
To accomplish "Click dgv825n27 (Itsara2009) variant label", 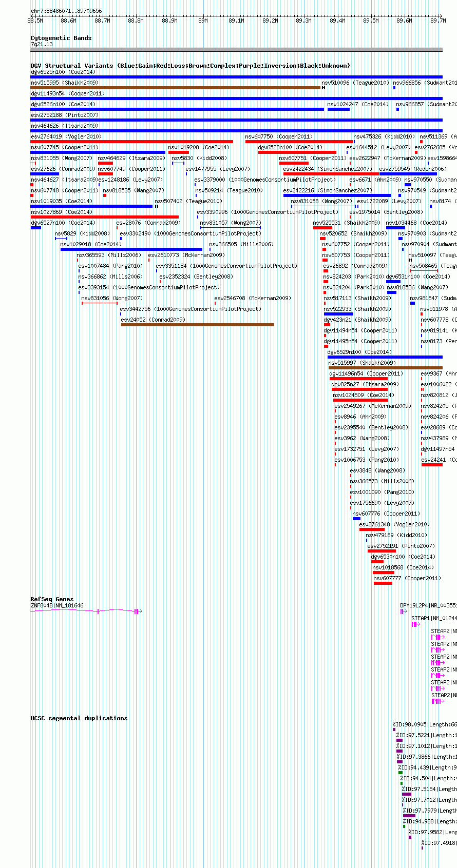I will click(x=365, y=384).
